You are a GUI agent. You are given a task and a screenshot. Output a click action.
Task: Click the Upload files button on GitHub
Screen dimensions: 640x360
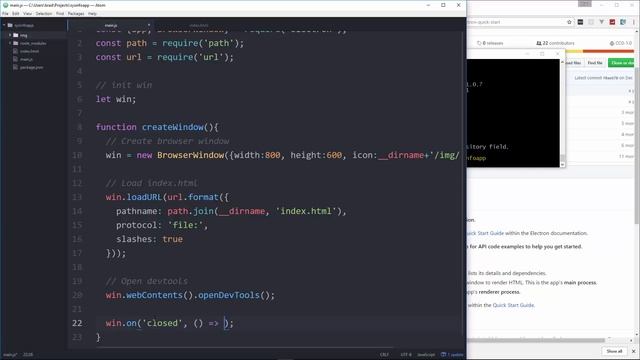(x=574, y=63)
